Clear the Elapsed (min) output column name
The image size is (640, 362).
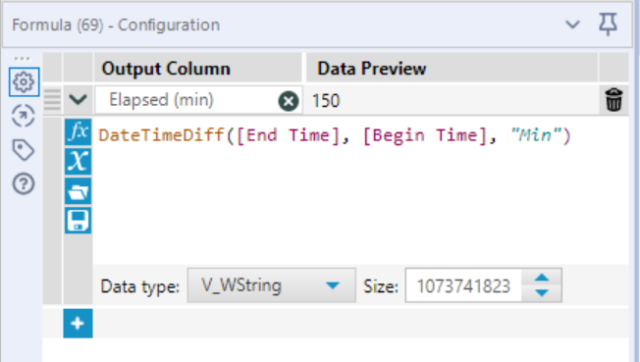pyautogui.click(x=289, y=101)
